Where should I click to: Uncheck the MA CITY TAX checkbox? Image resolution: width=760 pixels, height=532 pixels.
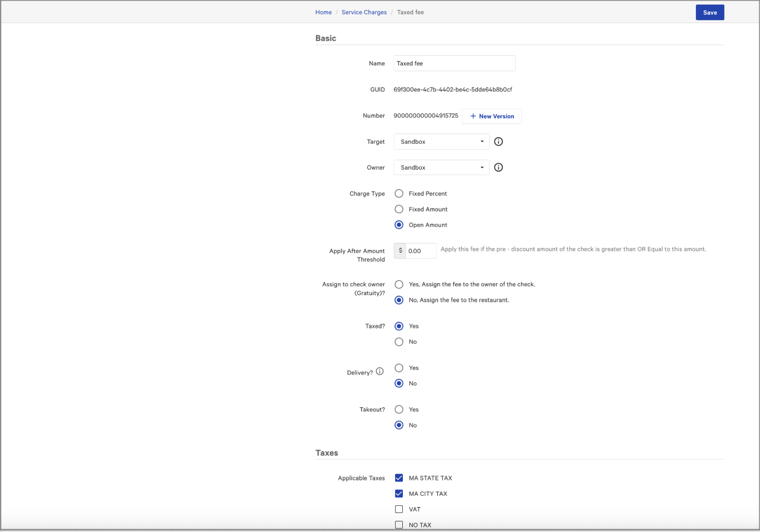tap(399, 493)
